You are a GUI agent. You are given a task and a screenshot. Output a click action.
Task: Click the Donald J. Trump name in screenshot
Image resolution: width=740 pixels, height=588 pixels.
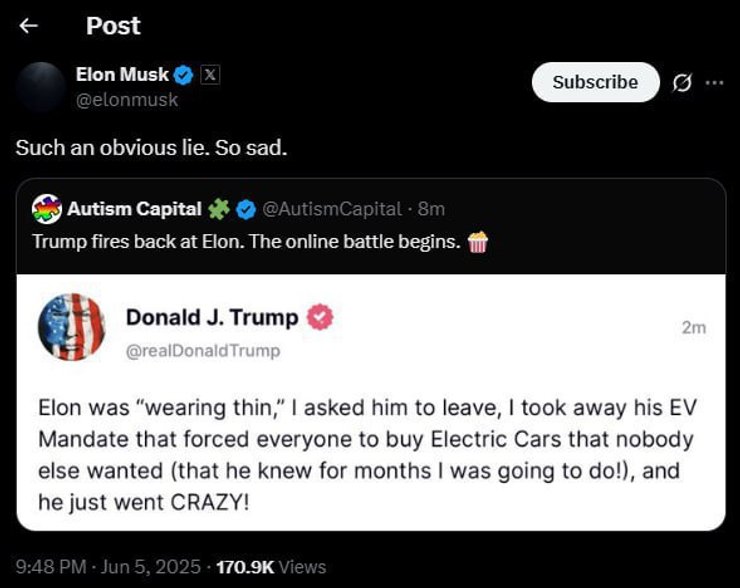pyautogui.click(x=211, y=318)
